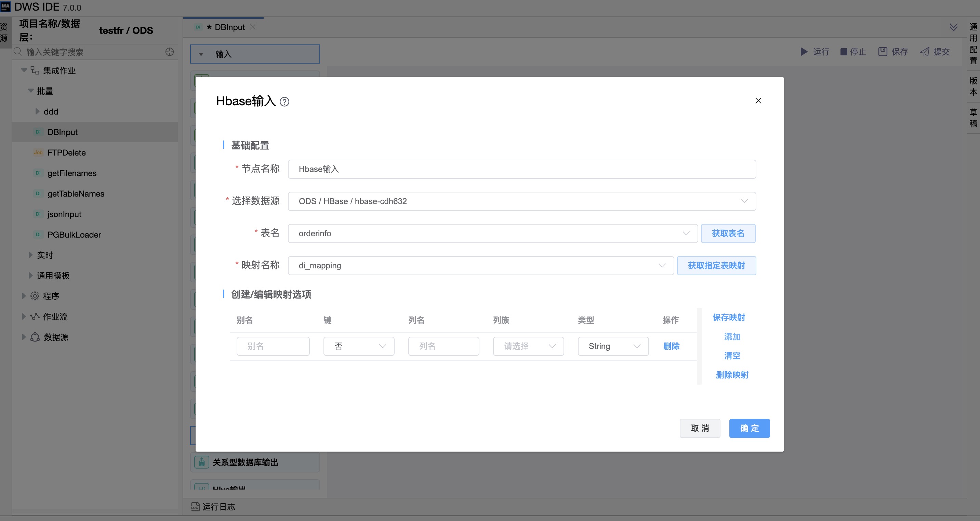
Task: Open the 选择数据源 dropdown
Action: click(521, 201)
